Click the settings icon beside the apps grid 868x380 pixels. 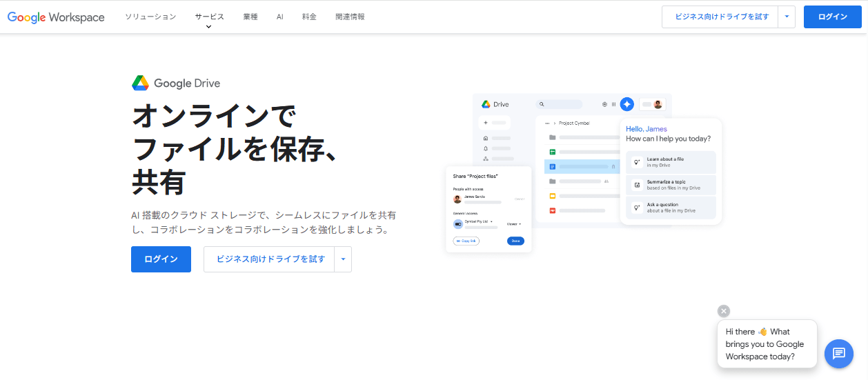coord(604,104)
